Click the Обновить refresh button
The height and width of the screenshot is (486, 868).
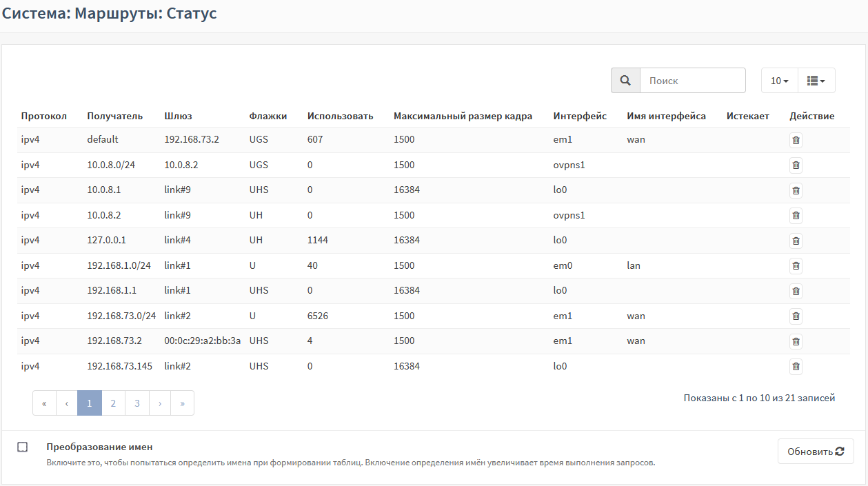816,452
